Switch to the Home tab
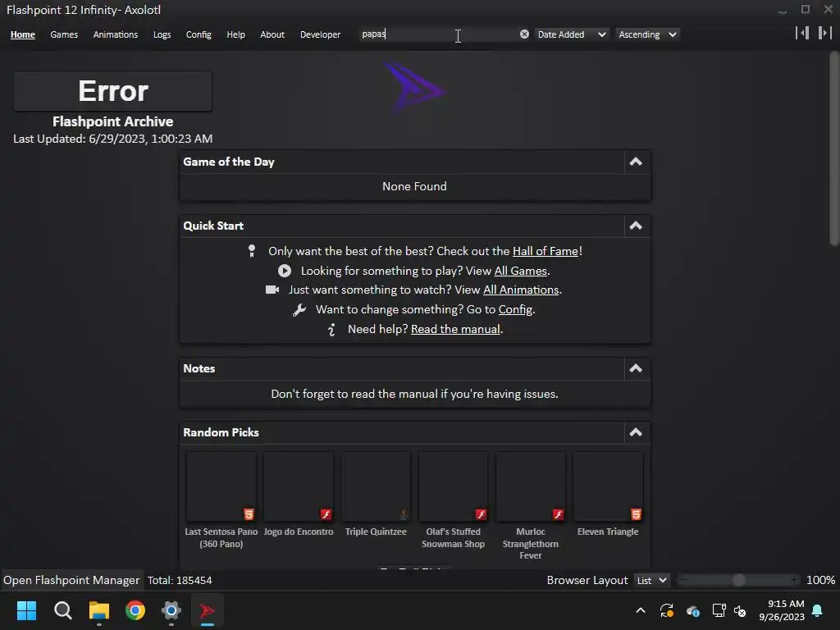The height and width of the screenshot is (630, 840). 22,34
